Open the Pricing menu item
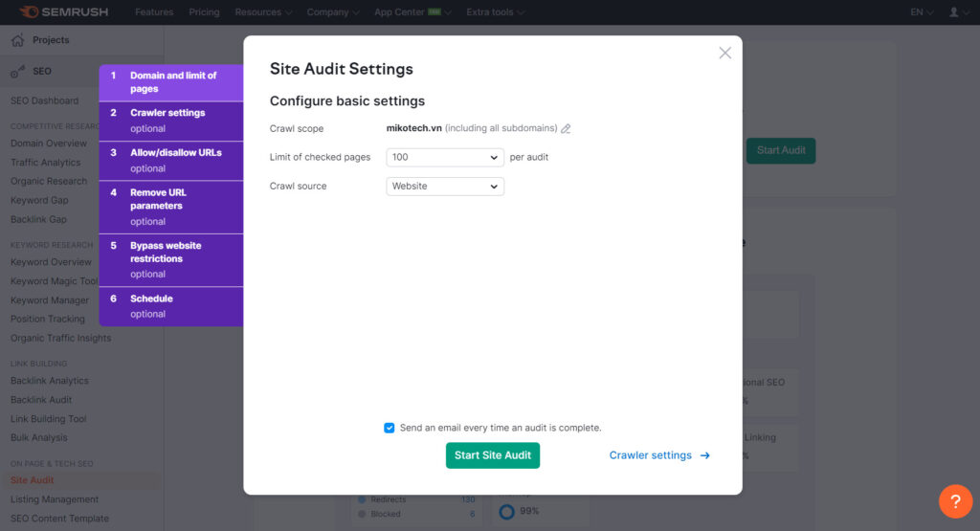The width and height of the screenshot is (980, 531). 205,11
